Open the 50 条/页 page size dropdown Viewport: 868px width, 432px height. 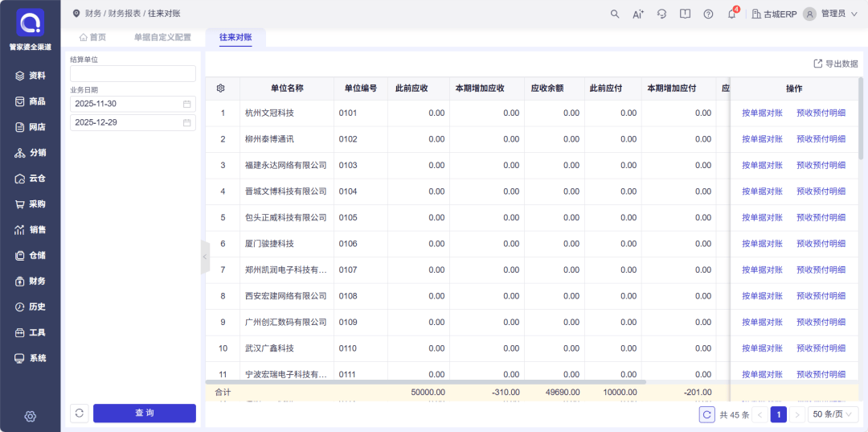tap(835, 414)
